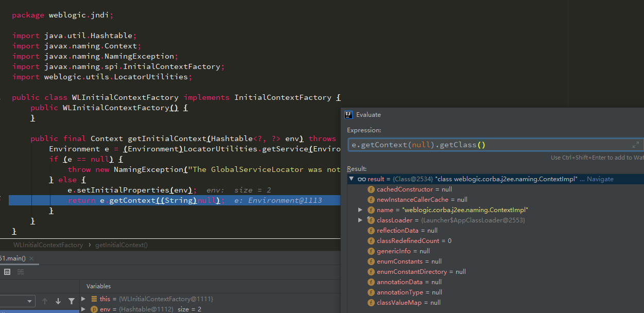Expand the name field node
This screenshot has height=313, width=644.
point(360,210)
